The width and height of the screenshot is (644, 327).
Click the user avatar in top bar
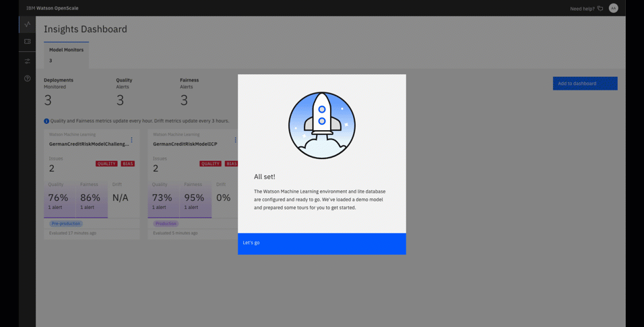pos(613,8)
